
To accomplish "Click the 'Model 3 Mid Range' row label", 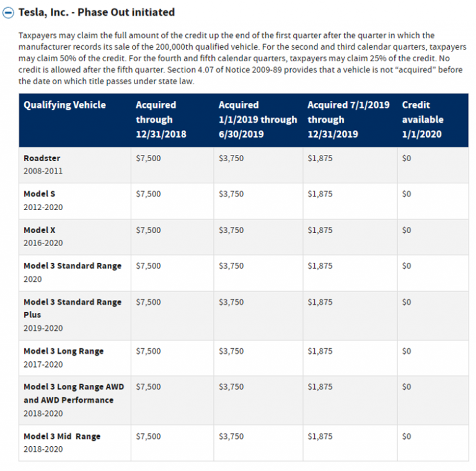I will pyautogui.click(x=62, y=436).
